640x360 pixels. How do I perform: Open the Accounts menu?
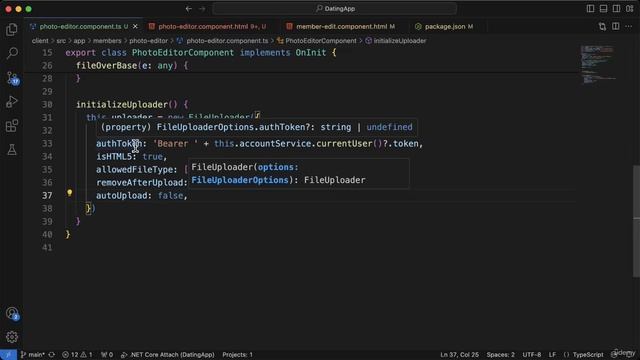[x=12, y=313]
